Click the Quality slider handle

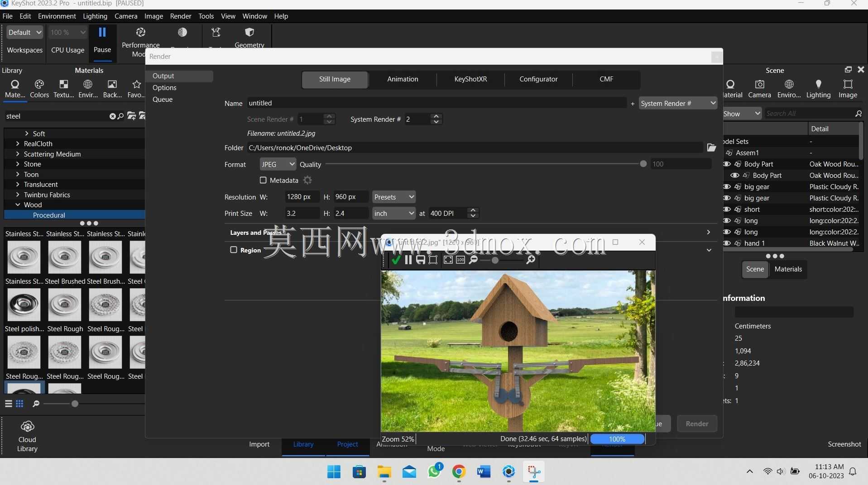pyautogui.click(x=643, y=164)
